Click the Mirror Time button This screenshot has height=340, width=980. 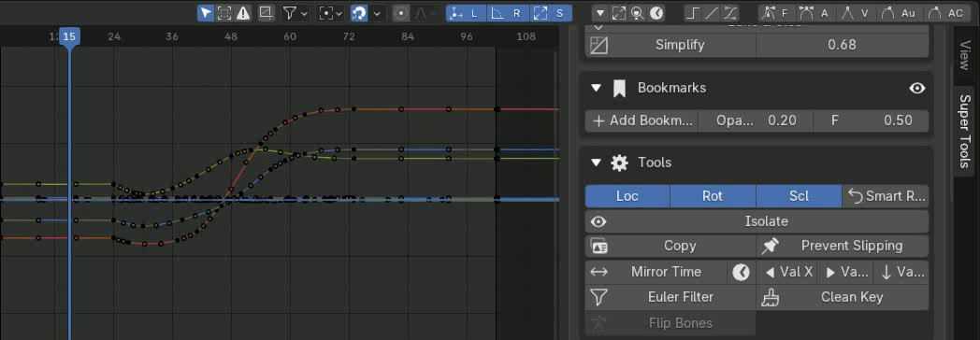(656, 272)
